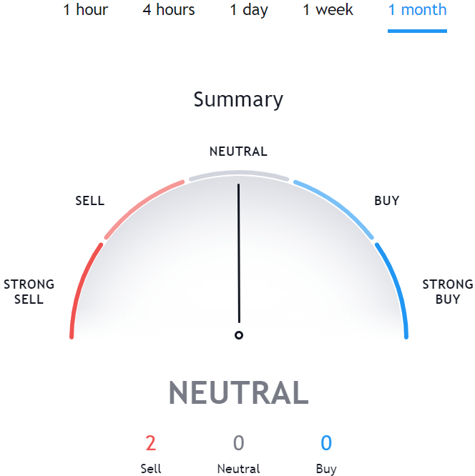This screenshot has height=476, width=475.
Task: Click the gauge needle pivot circle
Action: click(x=239, y=335)
